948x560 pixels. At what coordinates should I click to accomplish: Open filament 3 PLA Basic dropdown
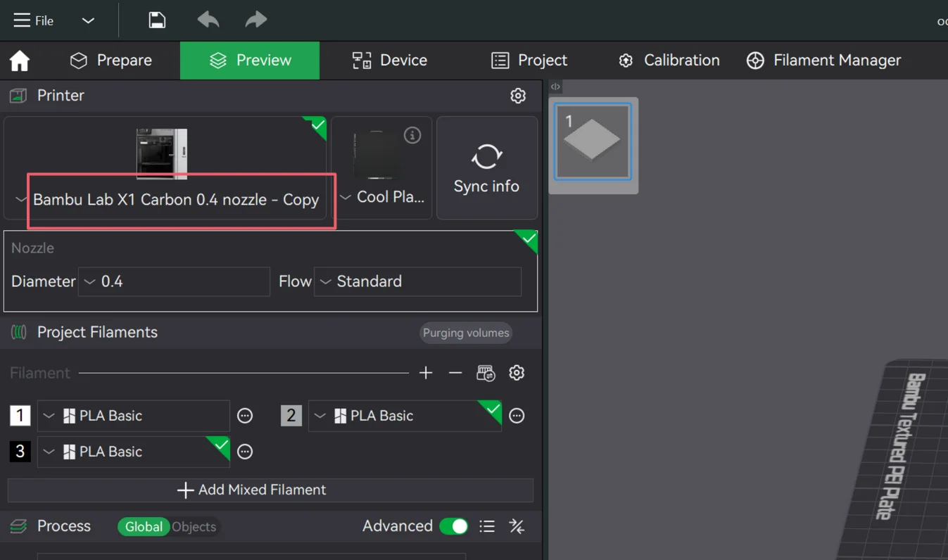(x=134, y=452)
